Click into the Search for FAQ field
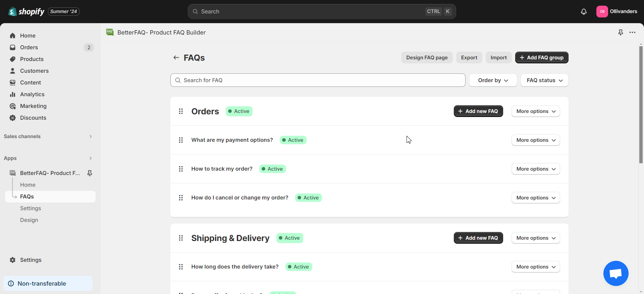This screenshot has height=294, width=644. click(x=317, y=80)
